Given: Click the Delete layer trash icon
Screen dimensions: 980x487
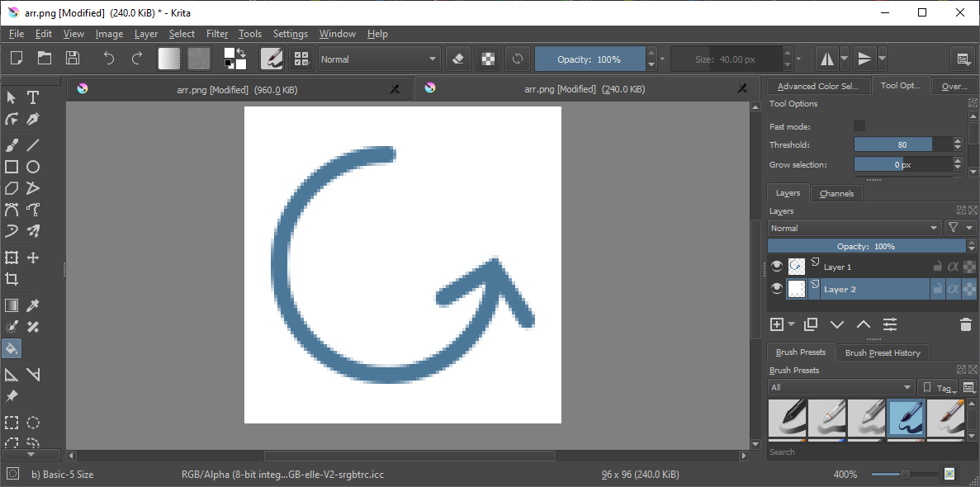Looking at the screenshot, I should [965, 324].
